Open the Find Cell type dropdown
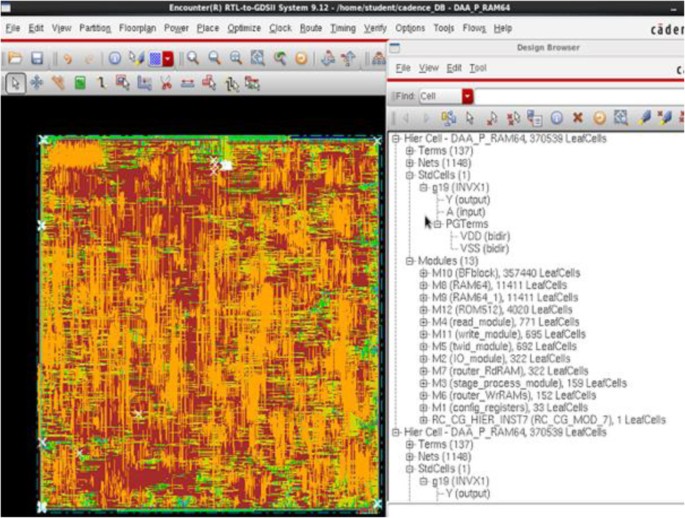685x518 pixels. pos(467,96)
